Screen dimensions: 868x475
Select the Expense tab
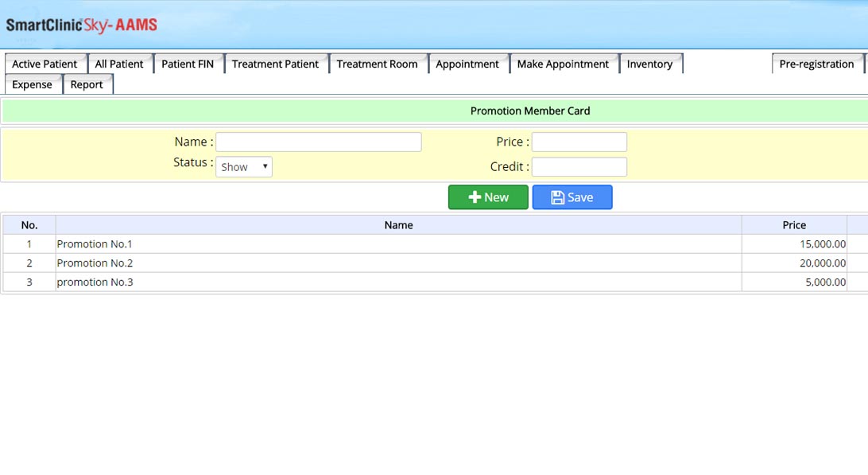(32, 85)
